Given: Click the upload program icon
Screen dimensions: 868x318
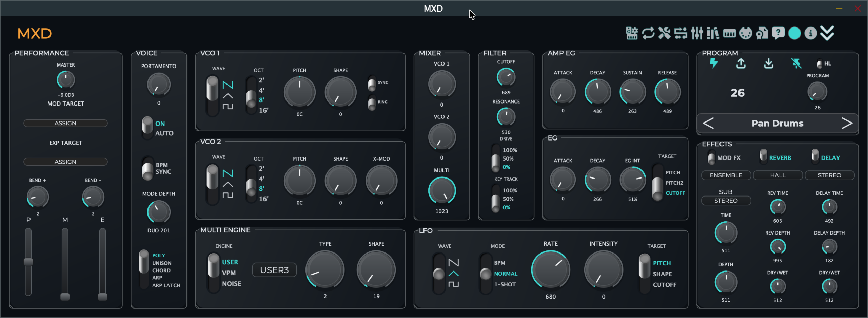Looking at the screenshot, I should click(x=741, y=63).
